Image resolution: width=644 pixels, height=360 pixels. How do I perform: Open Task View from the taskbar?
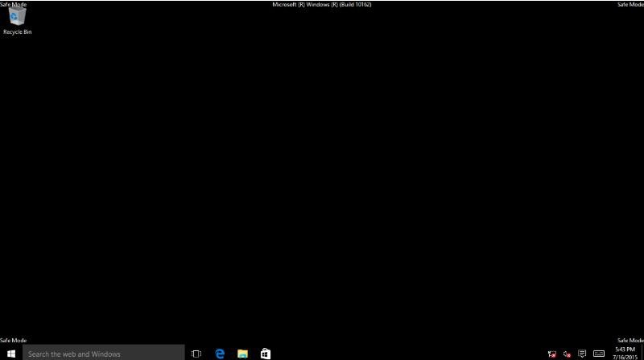click(196, 354)
